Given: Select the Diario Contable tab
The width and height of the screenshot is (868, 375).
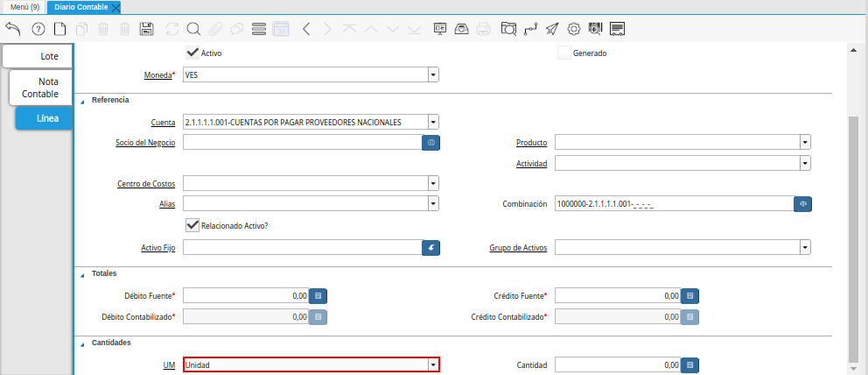Looking at the screenshot, I should click(80, 7).
